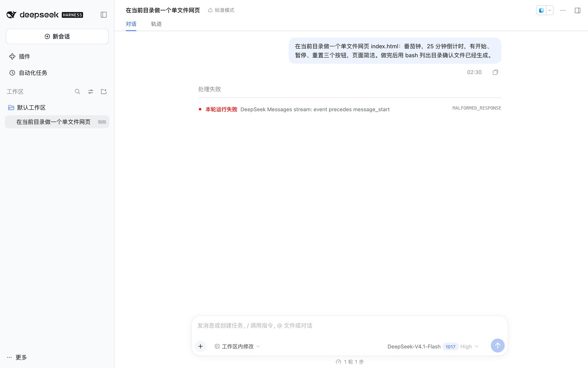The width and height of the screenshot is (588, 368).
Task: Click the 02:30 message timestamp
Action: coord(474,72)
